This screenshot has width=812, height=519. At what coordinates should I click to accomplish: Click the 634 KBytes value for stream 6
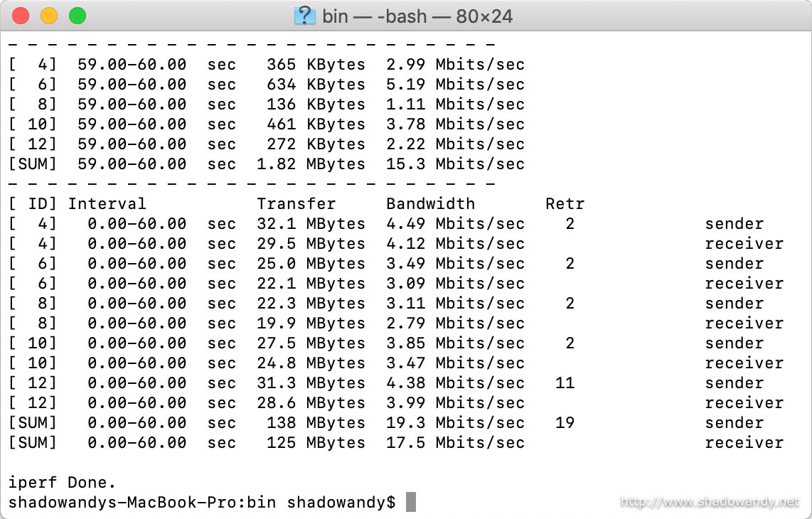tap(316, 84)
